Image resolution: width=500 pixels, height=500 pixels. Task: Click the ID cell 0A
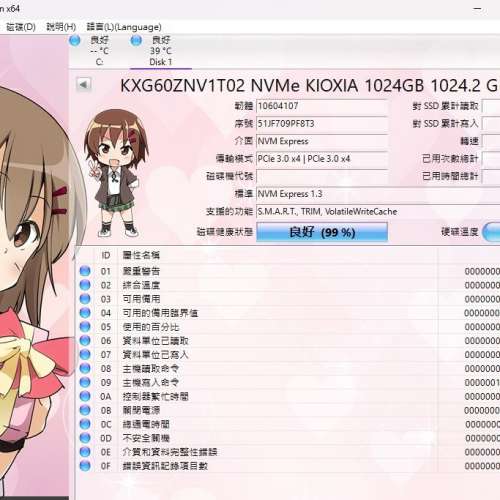pyautogui.click(x=106, y=396)
